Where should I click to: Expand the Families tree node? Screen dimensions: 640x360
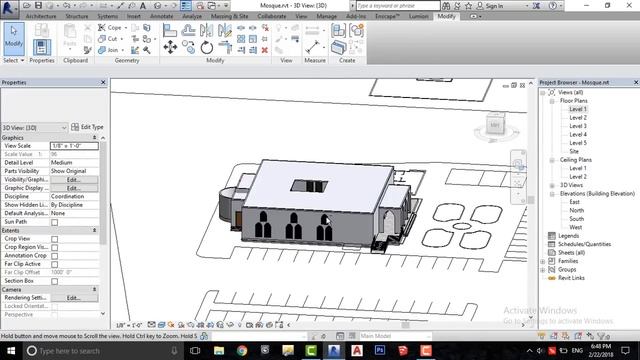[543, 261]
